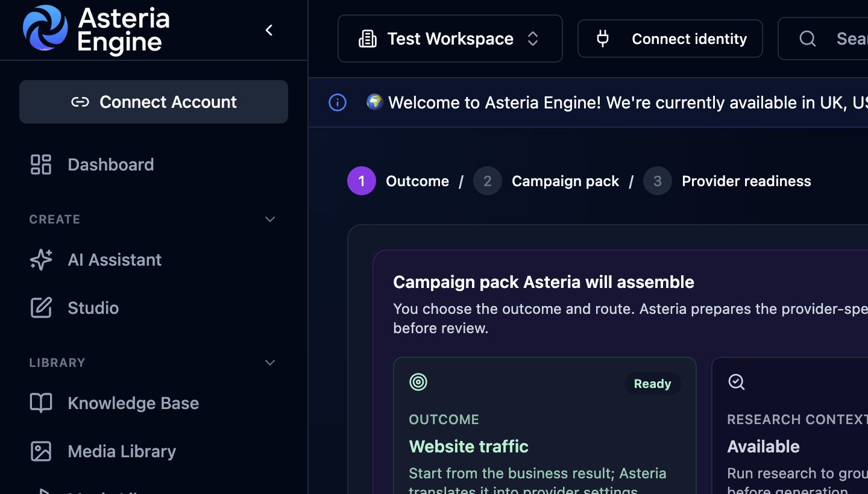Image resolution: width=868 pixels, height=494 pixels.
Task: Click the Ready status badge
Action: pos(652,384)
